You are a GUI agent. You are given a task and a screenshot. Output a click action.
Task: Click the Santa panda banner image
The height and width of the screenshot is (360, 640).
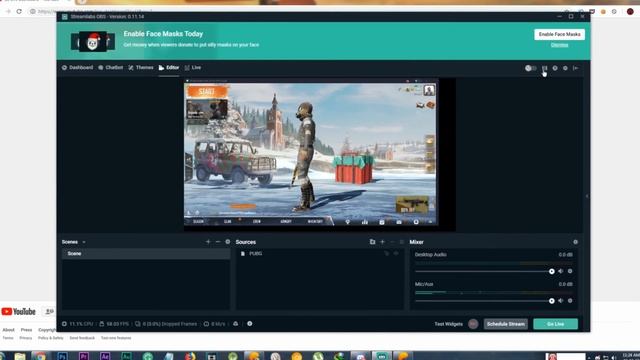93,41
